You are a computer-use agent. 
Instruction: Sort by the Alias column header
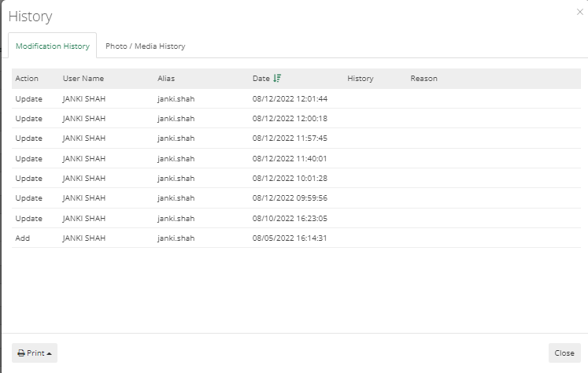click(x=166, y=79)
